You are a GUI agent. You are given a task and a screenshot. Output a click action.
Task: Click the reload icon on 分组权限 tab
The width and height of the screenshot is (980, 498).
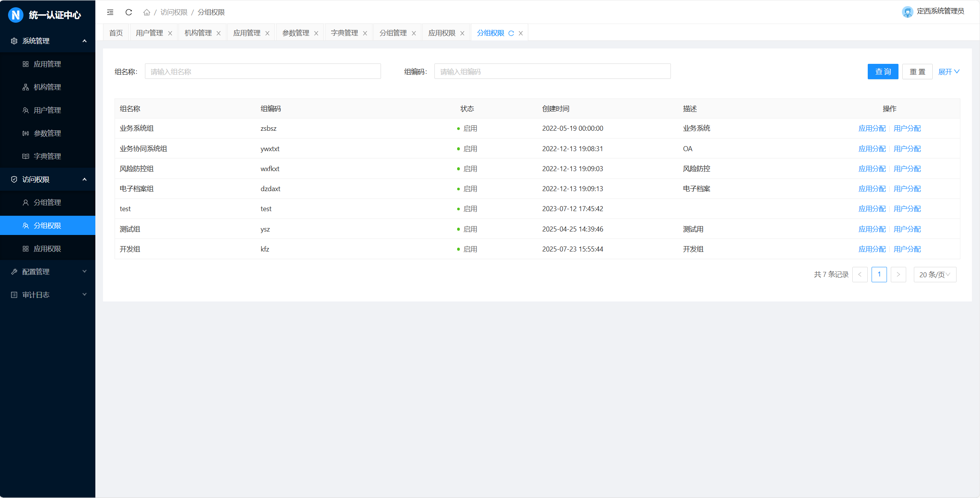tap(511, 33)
